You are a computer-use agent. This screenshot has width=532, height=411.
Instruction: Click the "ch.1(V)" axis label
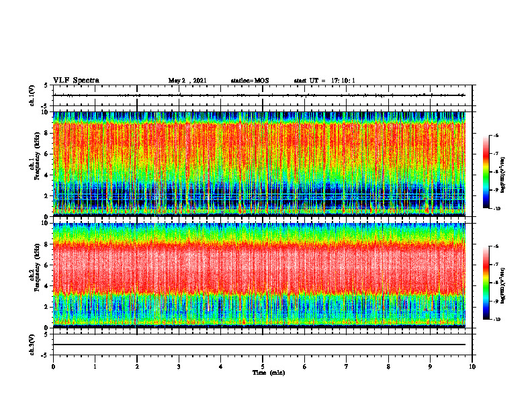(32, 95)
